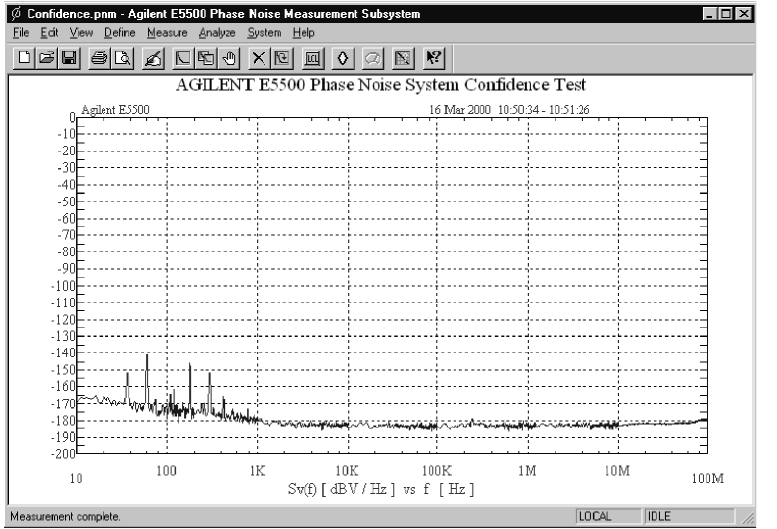Click the graph title 'Phase Noise System Confidence Test'
This screenshot has width=777, height=529.
(447, 85)
